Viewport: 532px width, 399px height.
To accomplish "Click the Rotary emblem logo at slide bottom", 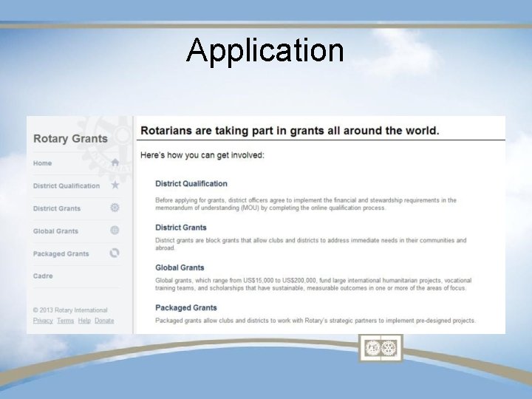I will (x=381, y=348).
